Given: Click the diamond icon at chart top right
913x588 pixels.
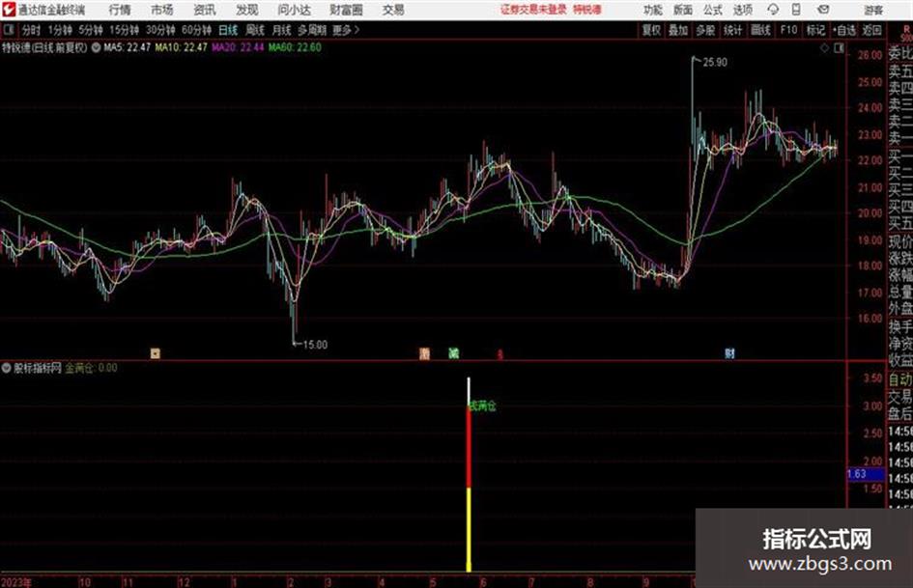Looking at the screenshot, I should (824, 48).
